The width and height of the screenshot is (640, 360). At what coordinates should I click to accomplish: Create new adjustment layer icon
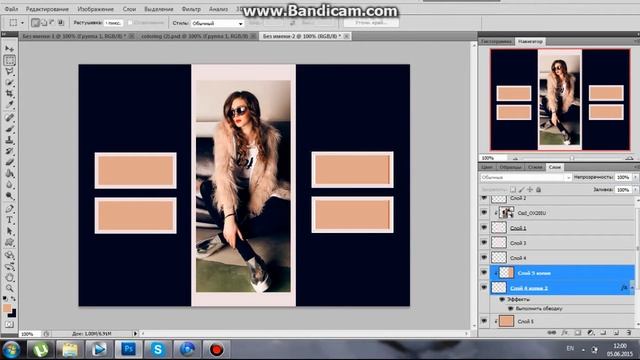coord(591,333)
